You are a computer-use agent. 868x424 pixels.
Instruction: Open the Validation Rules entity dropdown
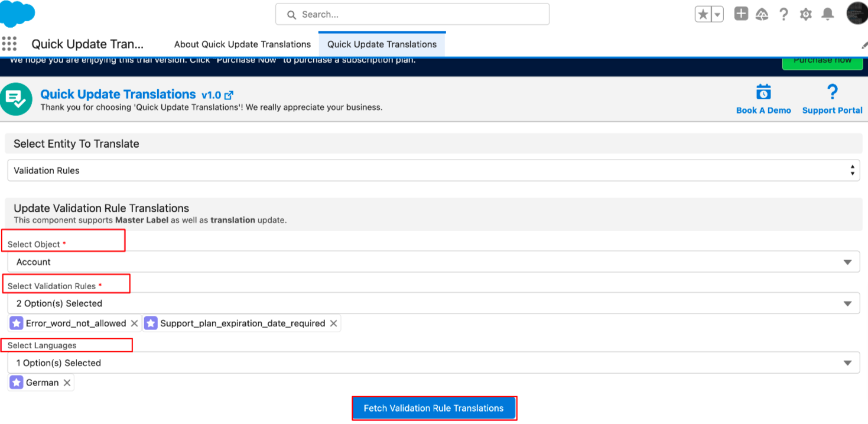coord(434,170)
